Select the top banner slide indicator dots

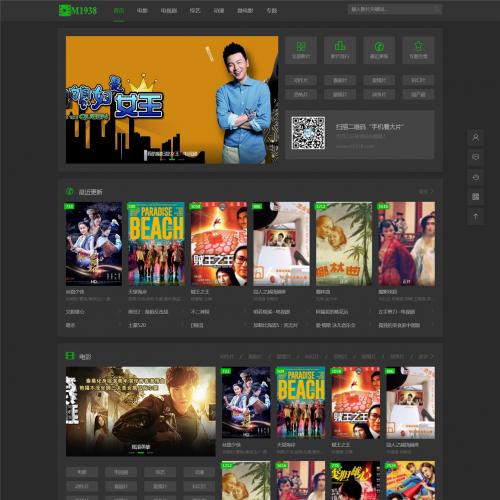172,160
